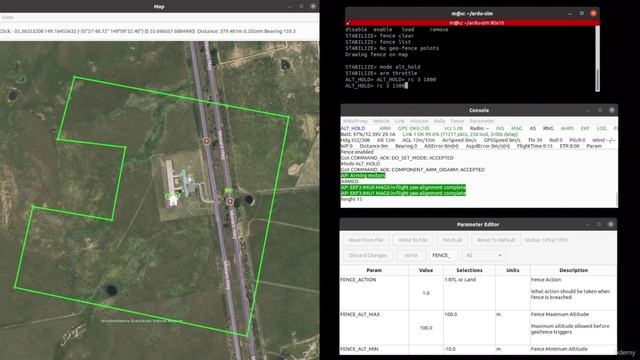Click the 'AP: Arming motors' highlighted message
Viewport: 640px width, 360px height.
363,176
